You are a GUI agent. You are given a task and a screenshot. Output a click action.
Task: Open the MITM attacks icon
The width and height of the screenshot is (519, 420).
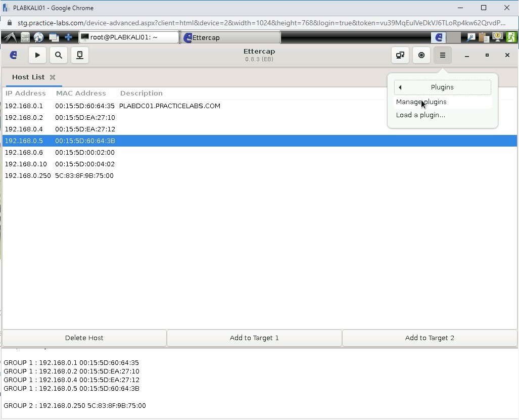click(x=400, y=55)
